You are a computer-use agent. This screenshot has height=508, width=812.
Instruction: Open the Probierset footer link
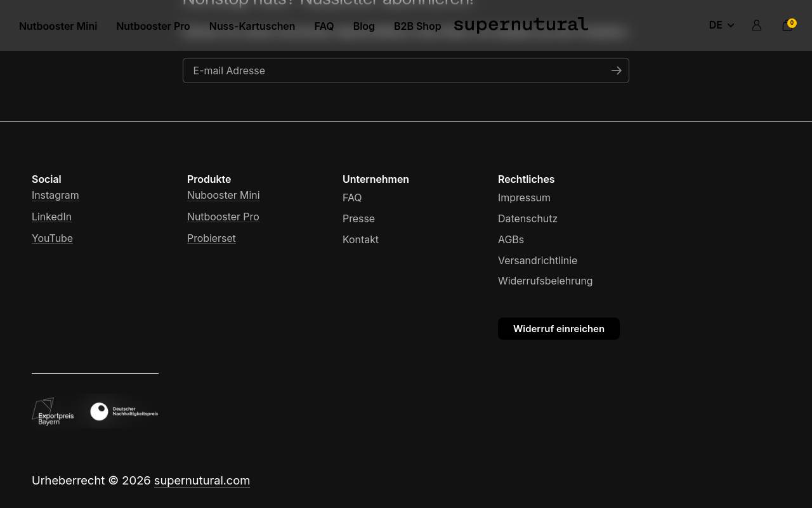coord(211,238)
